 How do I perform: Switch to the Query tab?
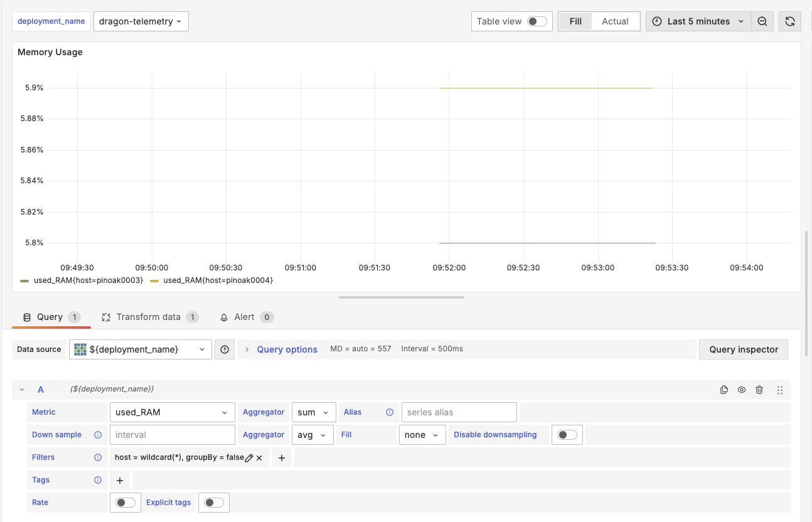51,317
